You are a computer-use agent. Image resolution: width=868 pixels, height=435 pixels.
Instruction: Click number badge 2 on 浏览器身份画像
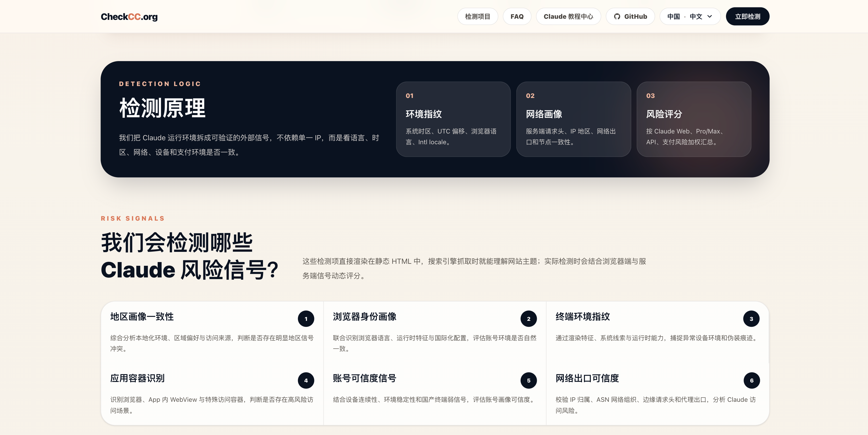click(529, 319)
